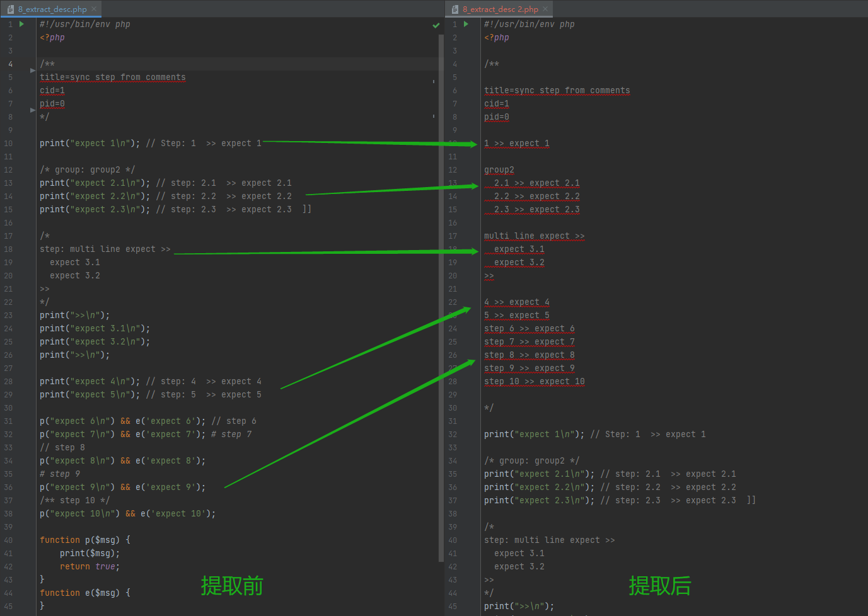Expand the fold arrow near line 5
Image resolution: width=868 pixels, height=616 pixels.
[x=33, y=71]
